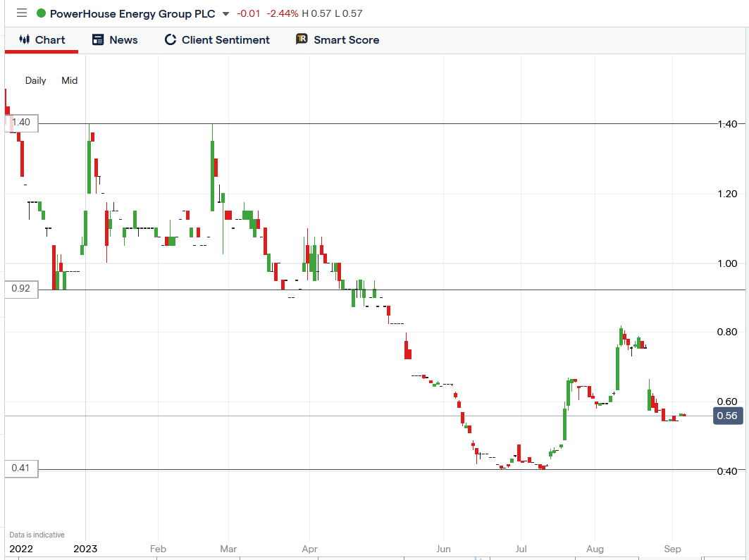Click the green market status dot

(41, 13)
